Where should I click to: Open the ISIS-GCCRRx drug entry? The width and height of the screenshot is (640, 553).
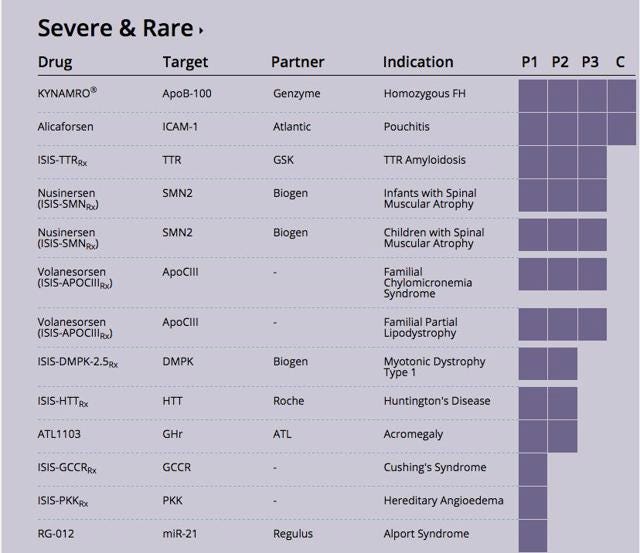coord(67,468)
